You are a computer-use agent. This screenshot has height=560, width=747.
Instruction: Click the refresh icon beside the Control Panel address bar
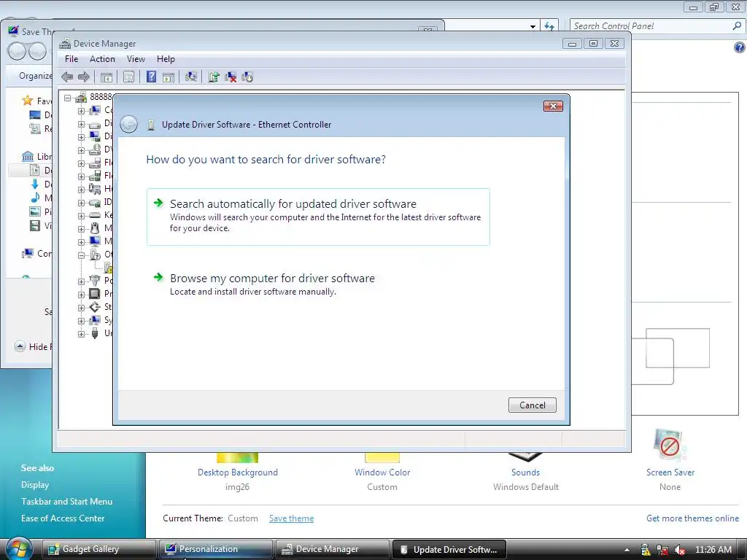[x=549, y=26]
